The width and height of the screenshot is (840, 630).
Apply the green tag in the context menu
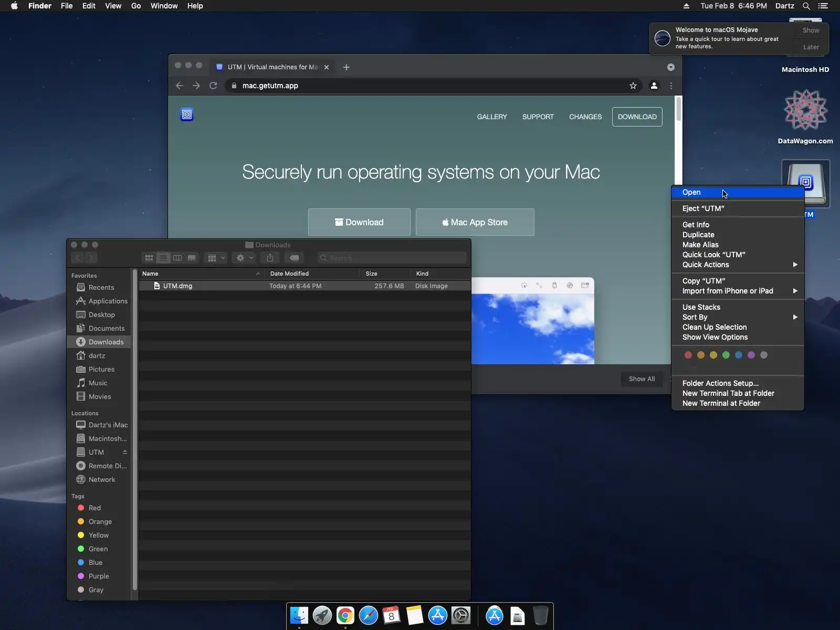pos(726,355)
